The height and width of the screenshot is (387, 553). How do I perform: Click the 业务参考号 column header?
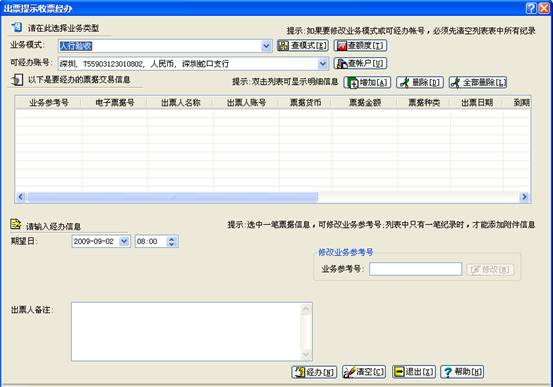49,103
